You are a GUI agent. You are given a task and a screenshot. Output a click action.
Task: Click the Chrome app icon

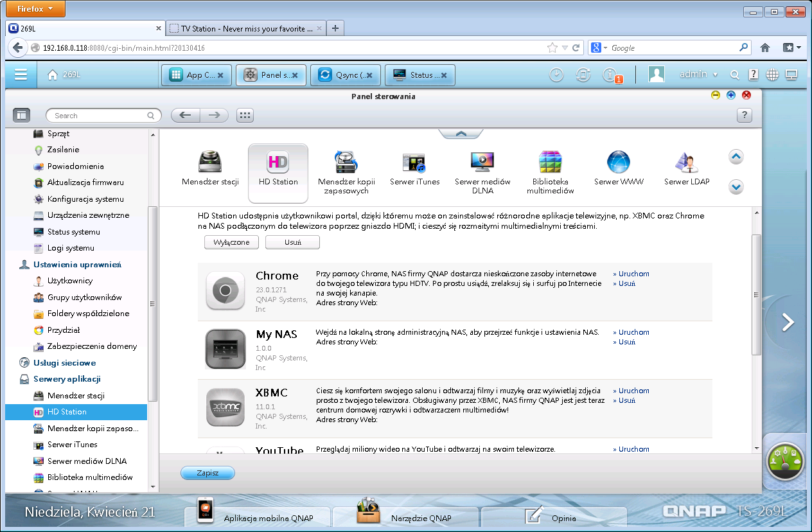pos(225,290)
